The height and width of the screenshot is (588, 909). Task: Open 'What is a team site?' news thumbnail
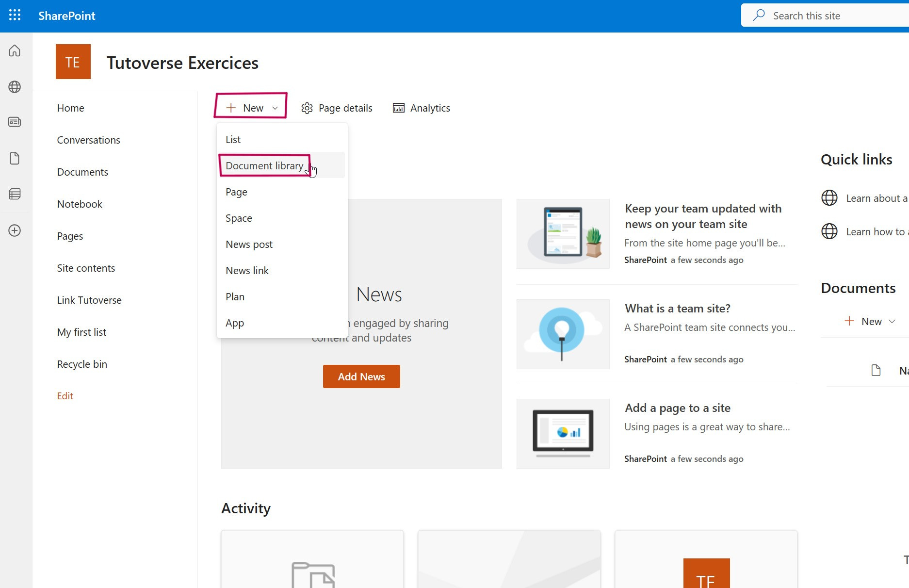pyautogui.click(x=563, y=334)
